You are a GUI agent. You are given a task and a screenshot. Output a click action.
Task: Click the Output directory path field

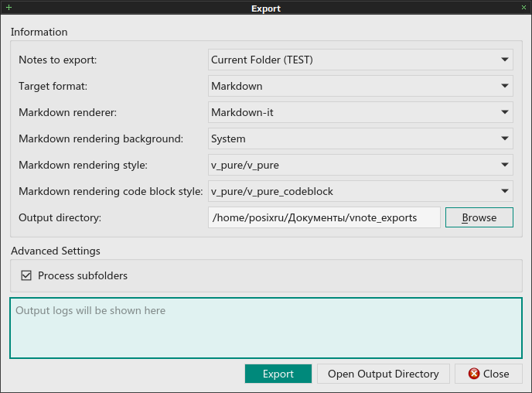(x=324, y=217)
